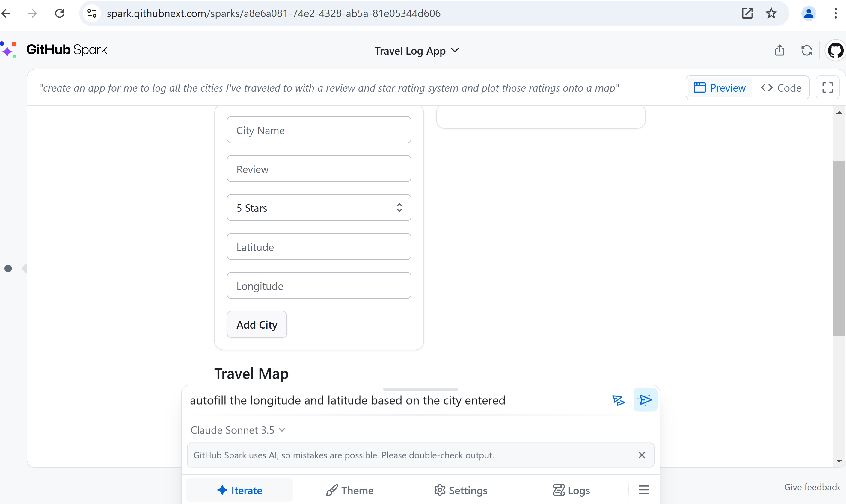Image resolution: width=846 pixels, height=504 pixels.
Task: Focus the Latitude input field
Action: point(319,246)
